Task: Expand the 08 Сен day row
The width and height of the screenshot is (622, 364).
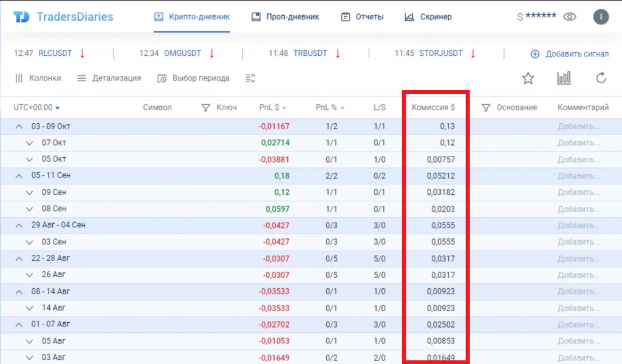Action: 29,209
